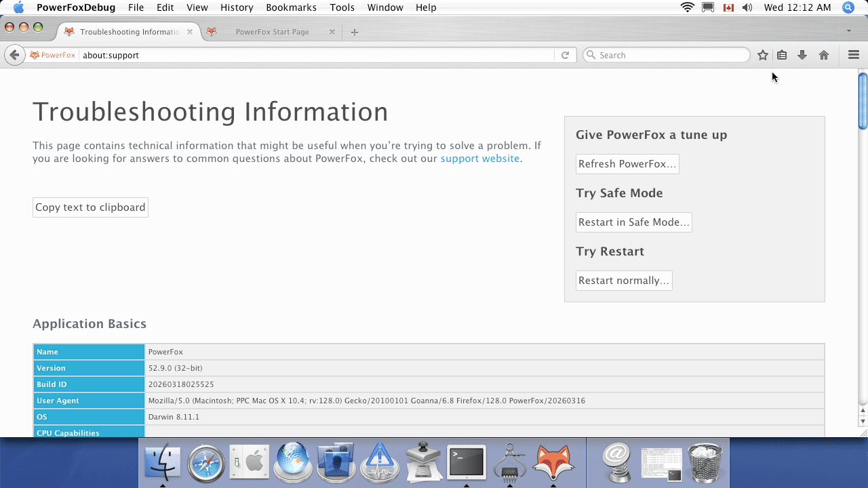Show downloads with the arrow icon
Screen dimensions: 868x488
click(x=802, y=55)
